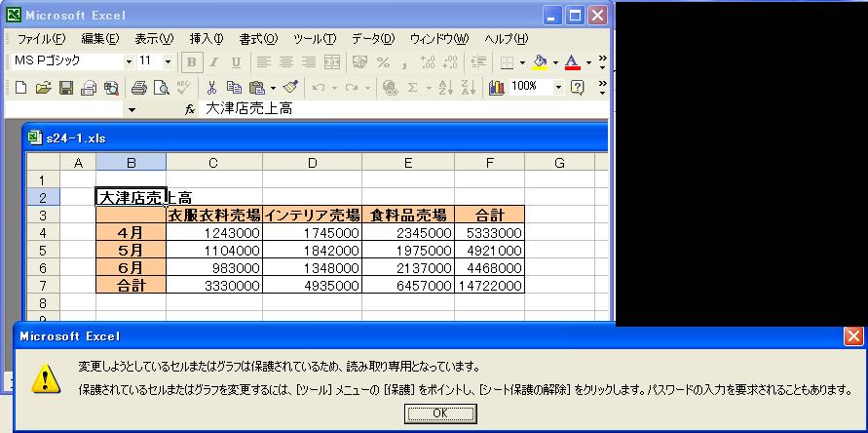
Task: Click the borders button on formatting toolbar
Action: coord(507,62)
